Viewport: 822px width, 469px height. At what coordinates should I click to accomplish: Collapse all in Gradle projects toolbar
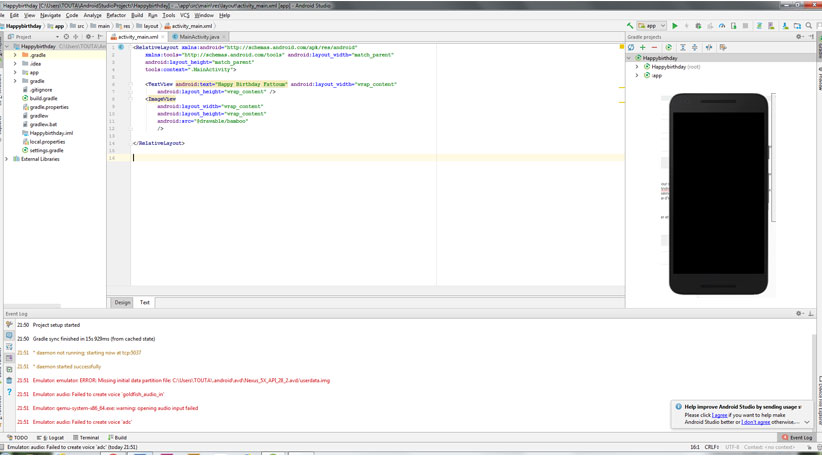(695, 48)
